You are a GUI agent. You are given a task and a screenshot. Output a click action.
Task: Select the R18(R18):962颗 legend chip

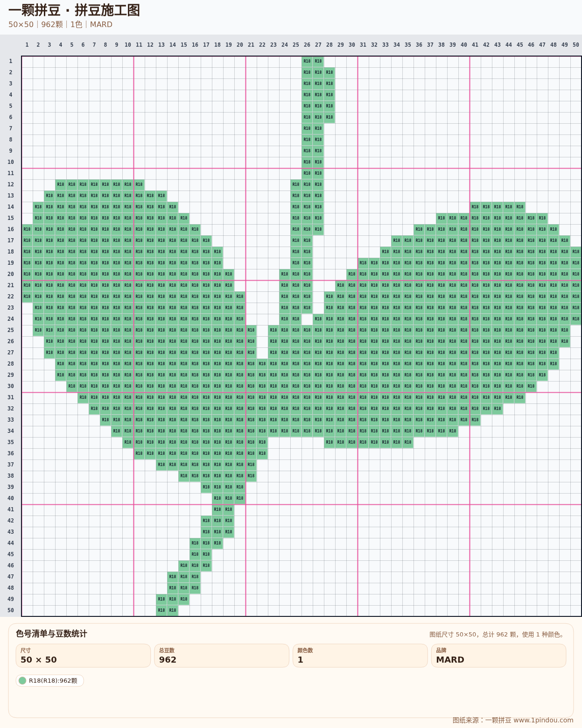[x=50, y=680]
